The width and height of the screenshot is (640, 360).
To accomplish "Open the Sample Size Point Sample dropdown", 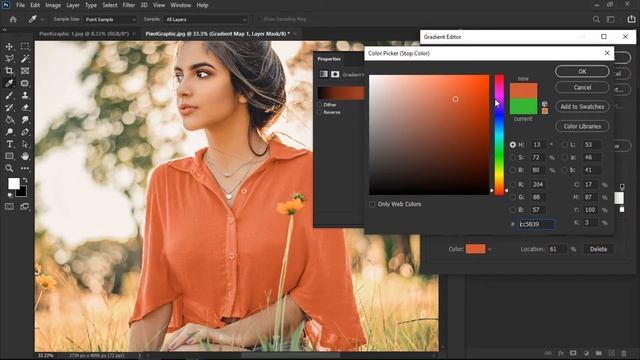I will point(110,20).
